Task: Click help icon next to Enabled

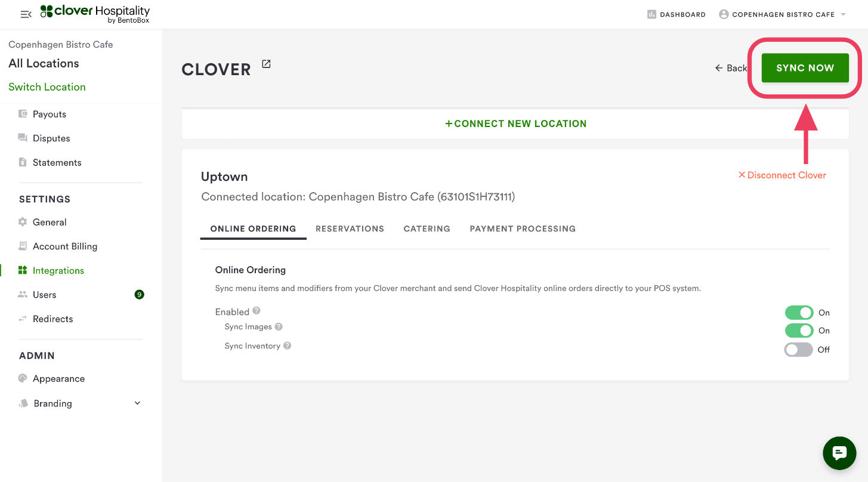Action: click(257, 311)
